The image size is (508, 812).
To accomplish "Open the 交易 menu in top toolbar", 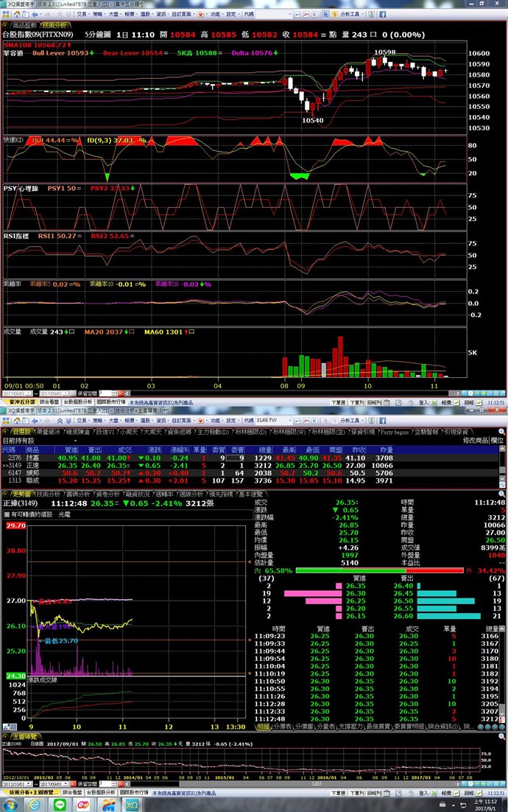I will tap(83, 13).
